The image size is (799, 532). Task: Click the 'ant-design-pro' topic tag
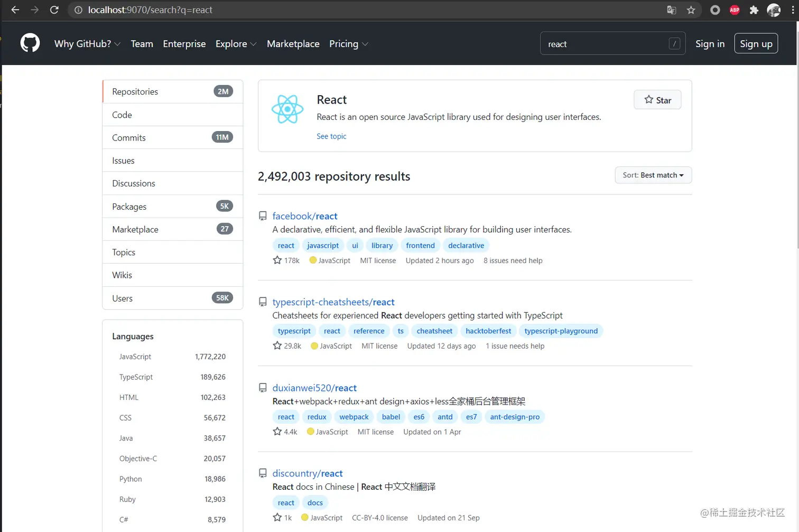tap(515, 417)
